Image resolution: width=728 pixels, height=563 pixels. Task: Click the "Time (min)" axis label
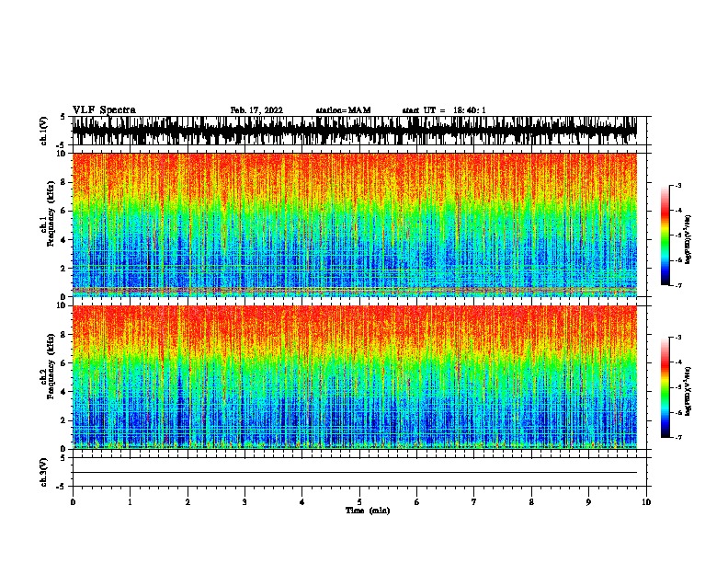tap(368, 511)
